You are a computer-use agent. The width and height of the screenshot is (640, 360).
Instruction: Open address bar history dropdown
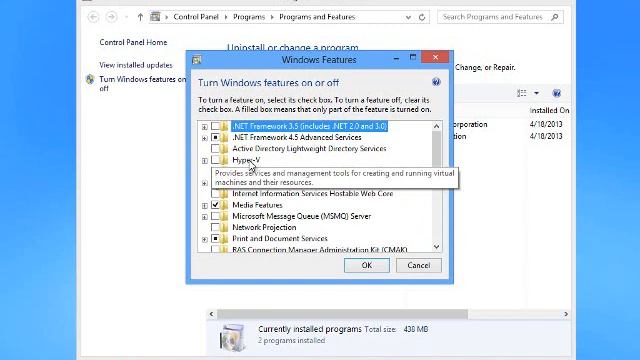(408, 17)
